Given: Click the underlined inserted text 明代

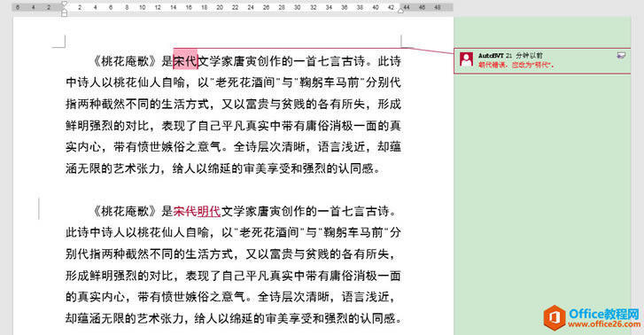Looking at the screenshot, I should 209,211.
